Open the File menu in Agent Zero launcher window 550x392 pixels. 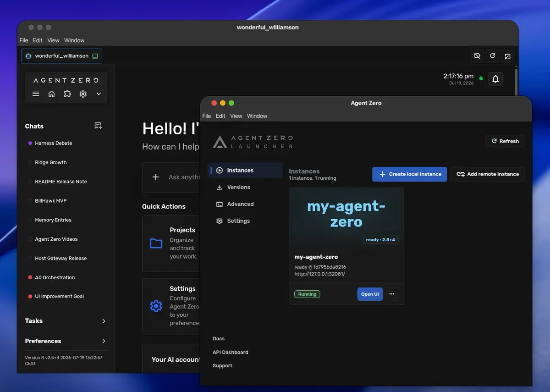coord(207,116)
